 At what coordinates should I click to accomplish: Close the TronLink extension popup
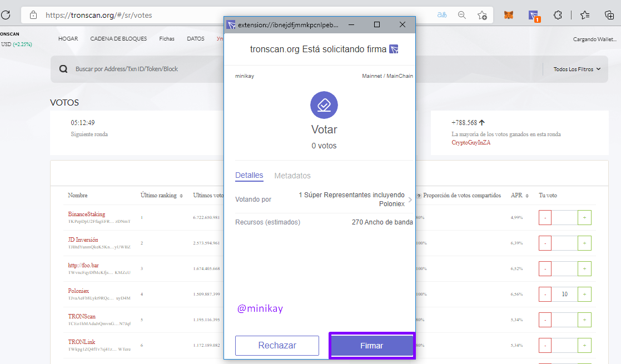coord(403,24)
